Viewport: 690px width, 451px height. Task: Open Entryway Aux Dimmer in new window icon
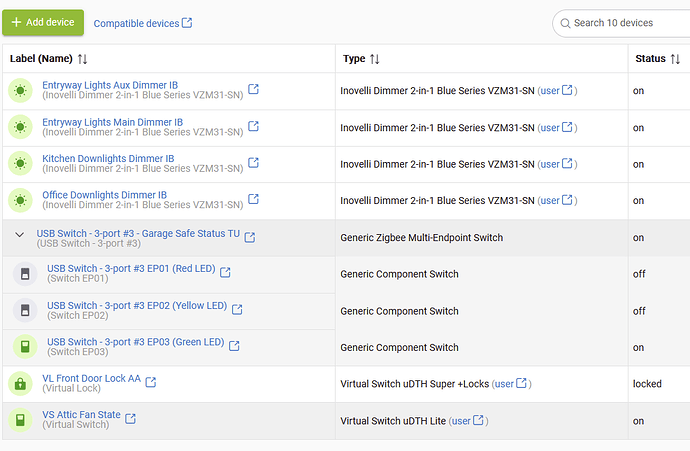253,89
